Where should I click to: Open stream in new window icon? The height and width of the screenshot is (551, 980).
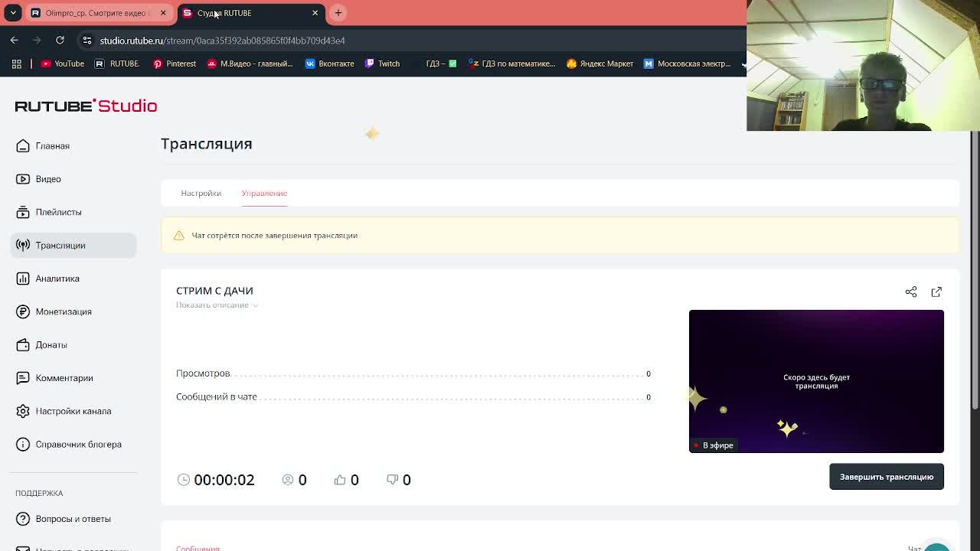(x=936, y=292)
